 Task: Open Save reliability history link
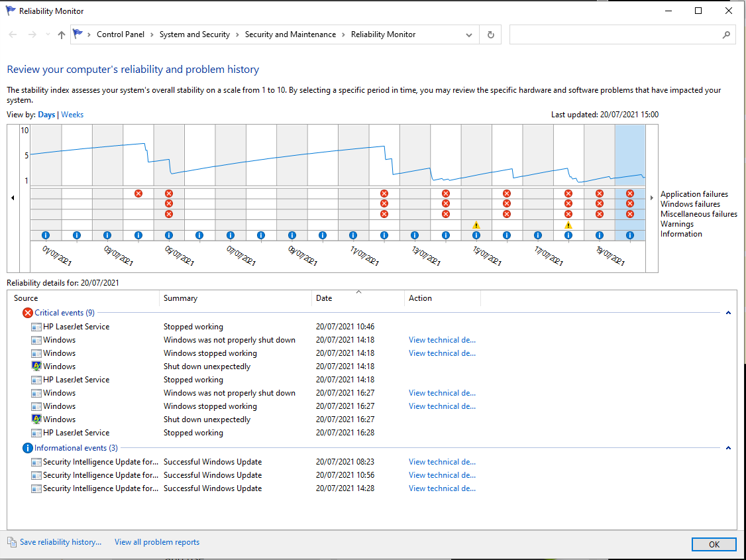click(60, 542)
